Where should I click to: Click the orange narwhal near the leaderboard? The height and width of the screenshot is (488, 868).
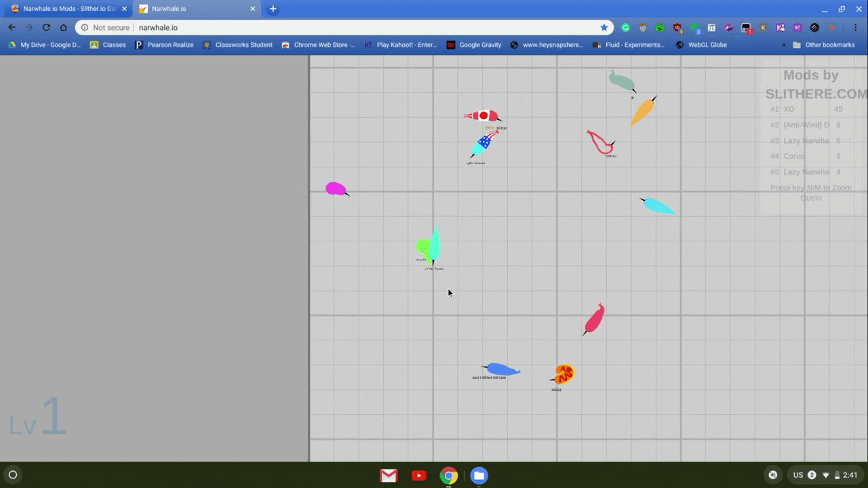pyautogui.click(x=643, y=111)
